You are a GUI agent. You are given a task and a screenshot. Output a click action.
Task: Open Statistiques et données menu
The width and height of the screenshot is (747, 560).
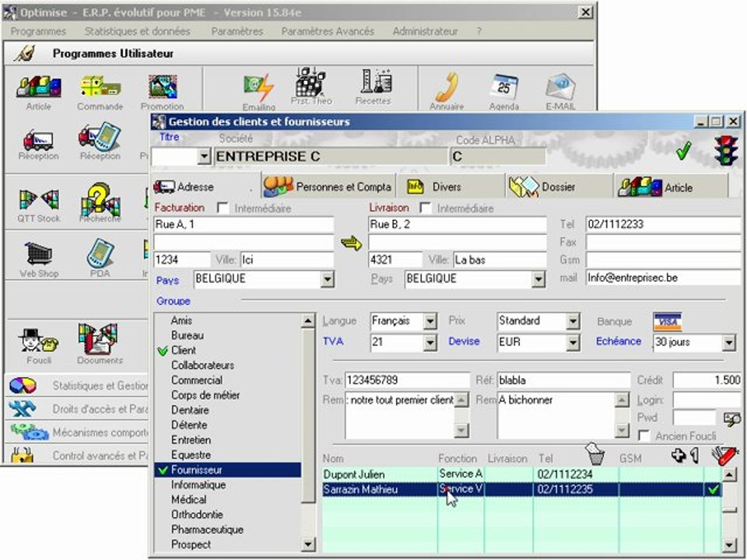pyautogui.click(x=137, y=31)
